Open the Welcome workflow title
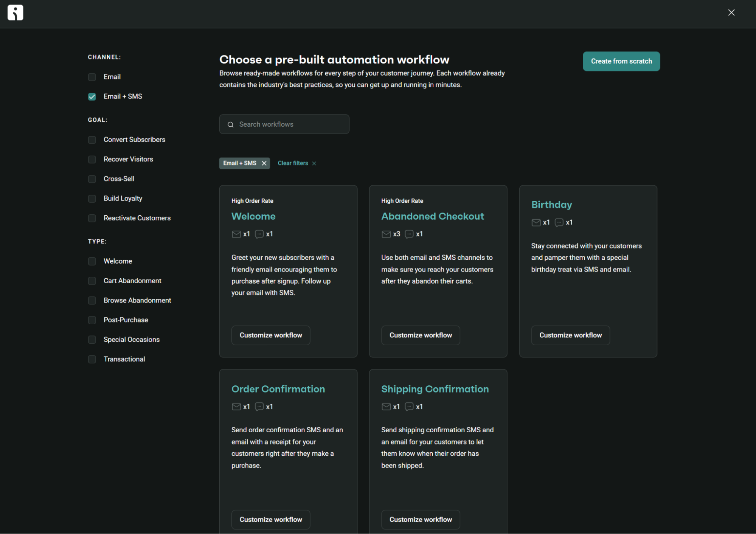This screenshot has height=534, width=756. pyautogui.click(x=253, y=216)
